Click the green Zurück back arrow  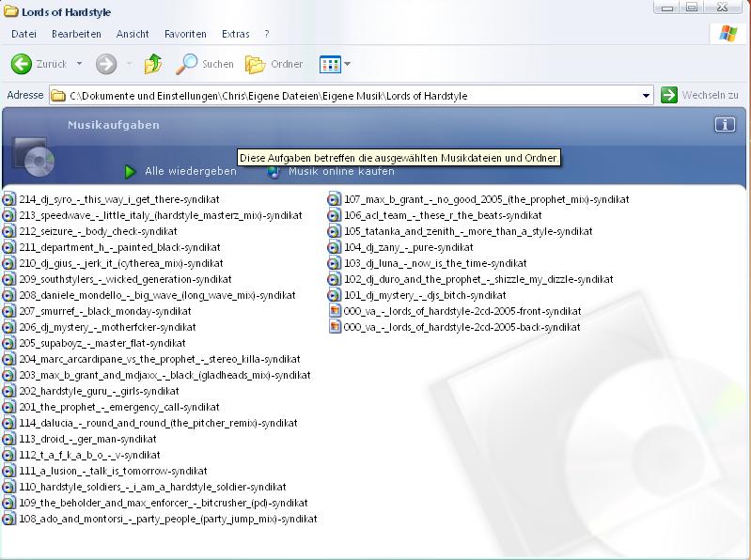coord(21,64)
